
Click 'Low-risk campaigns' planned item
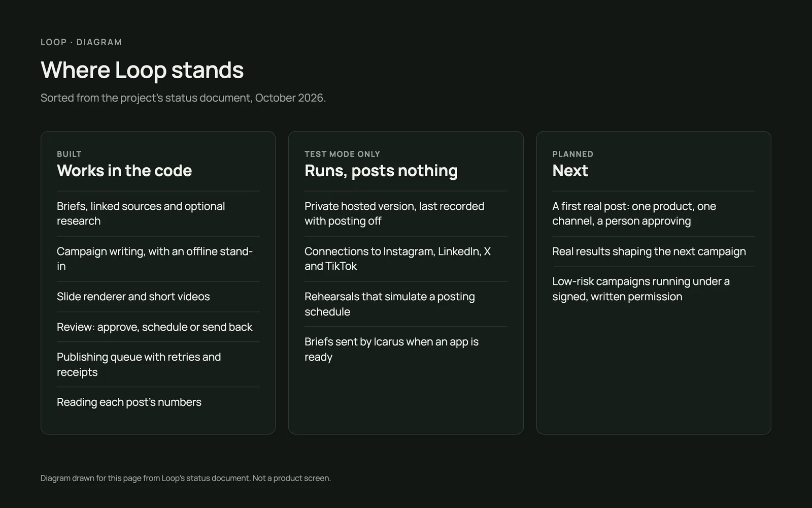[x=653, y=289]
